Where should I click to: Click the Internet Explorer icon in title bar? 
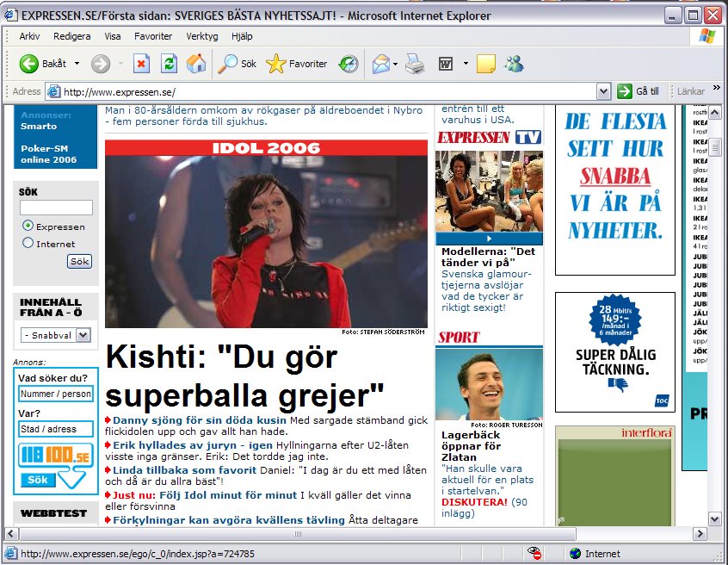click(11, 16)
